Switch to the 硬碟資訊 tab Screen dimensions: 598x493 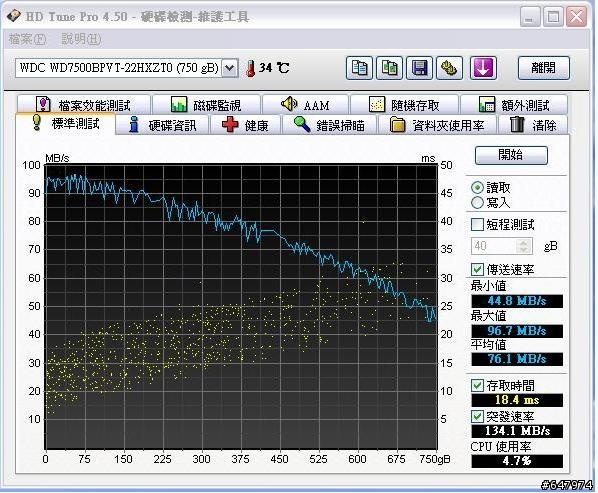[163, 125]
